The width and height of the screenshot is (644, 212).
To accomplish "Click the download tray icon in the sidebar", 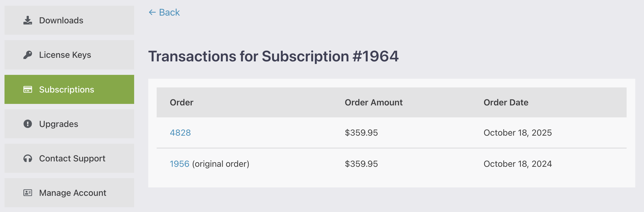I will pyautogui.click(x=28, y=20).
